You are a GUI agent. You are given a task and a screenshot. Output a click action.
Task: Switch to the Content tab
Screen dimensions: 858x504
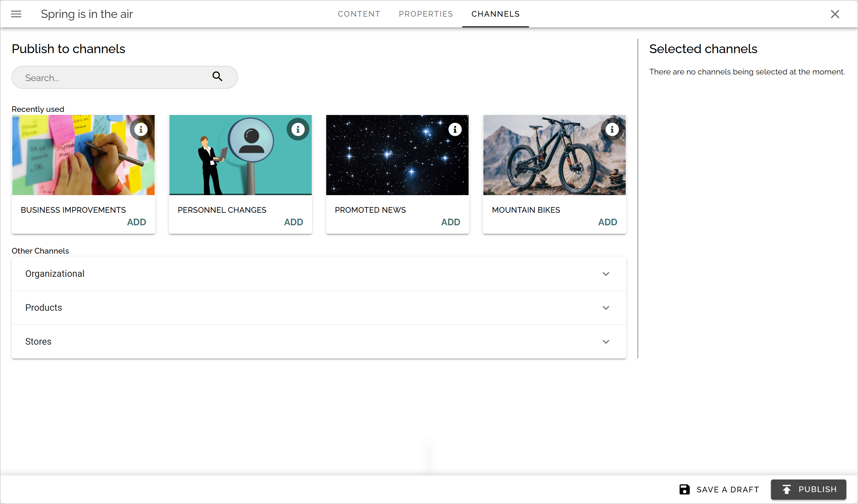[x=359, y=14]
